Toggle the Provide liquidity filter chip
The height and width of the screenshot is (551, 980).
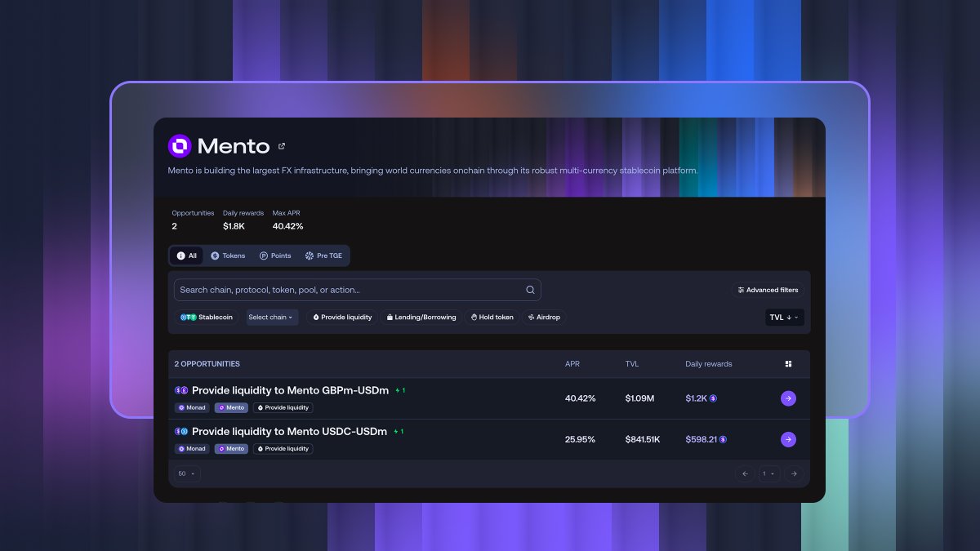(x=342, y=317)
